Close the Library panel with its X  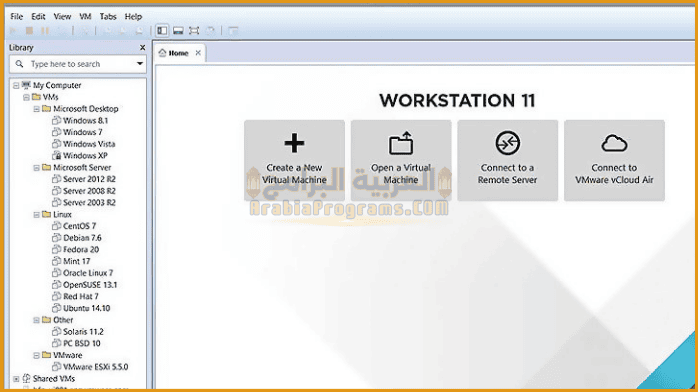tap(142, 47)
